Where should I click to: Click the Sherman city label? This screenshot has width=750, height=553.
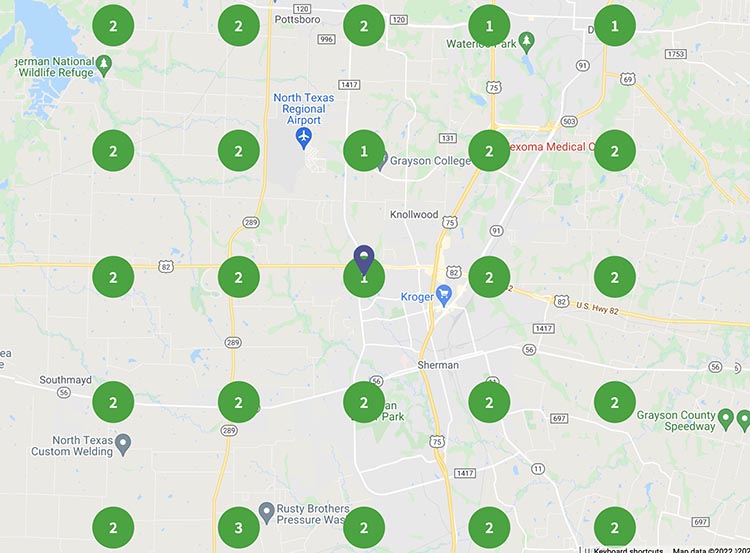coord(438,365)
